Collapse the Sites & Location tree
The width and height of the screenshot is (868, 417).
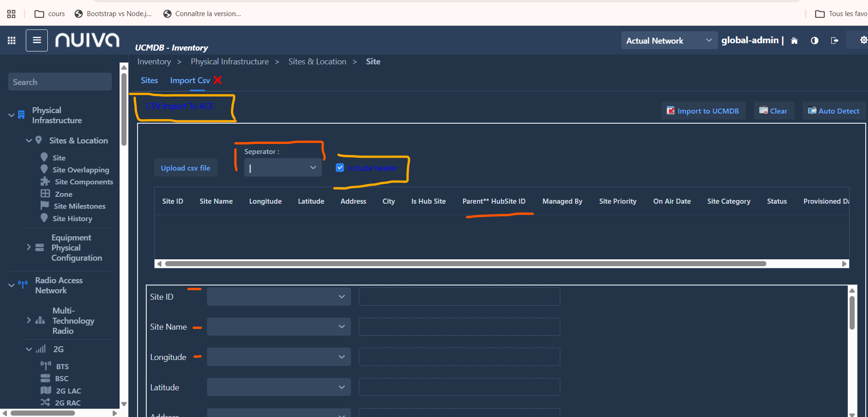click(x=29, y=141)
